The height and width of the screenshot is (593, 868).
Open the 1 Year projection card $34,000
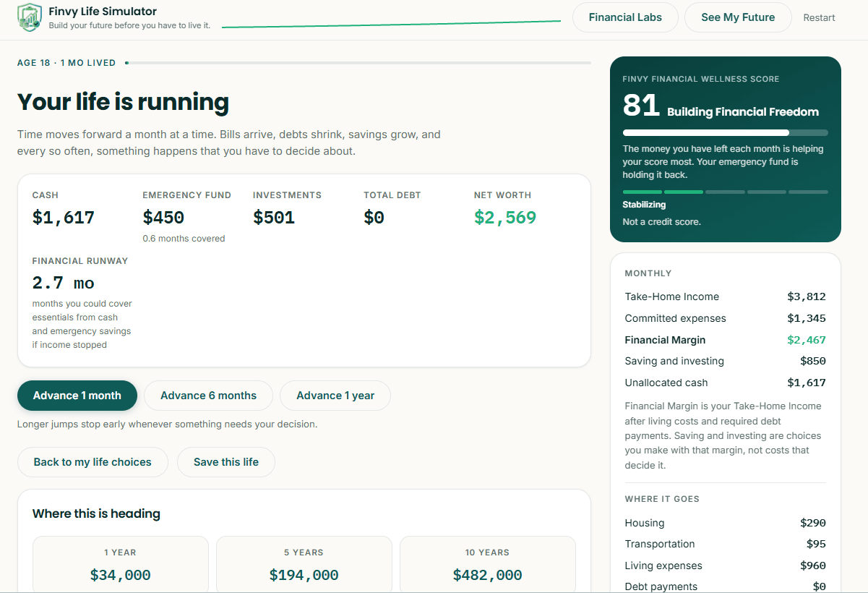pyautogui.click(x=121, y=564)
